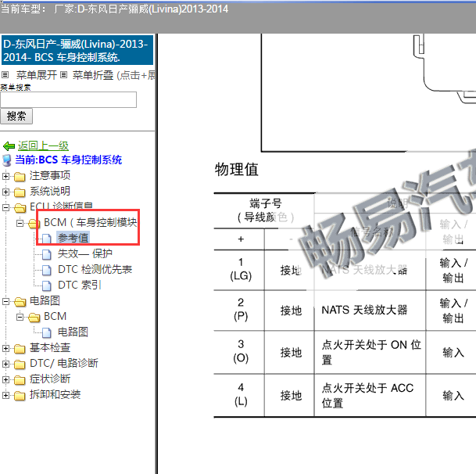
Task: Click the page icon beside 失效—保护
Action: pyautogui.click(x=46, y=255)
